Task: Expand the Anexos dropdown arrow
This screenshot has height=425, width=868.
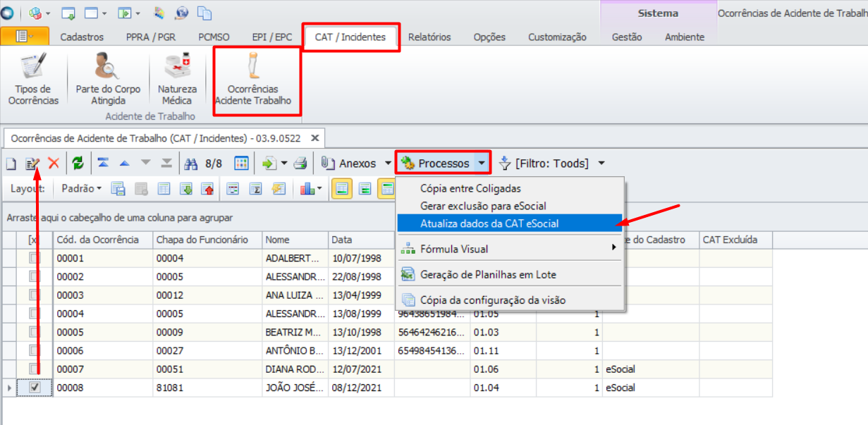Action: [388, 164]
